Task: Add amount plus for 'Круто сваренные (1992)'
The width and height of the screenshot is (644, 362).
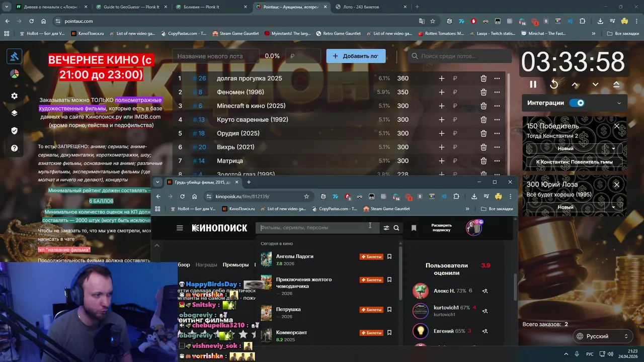Action: [441, 120]
